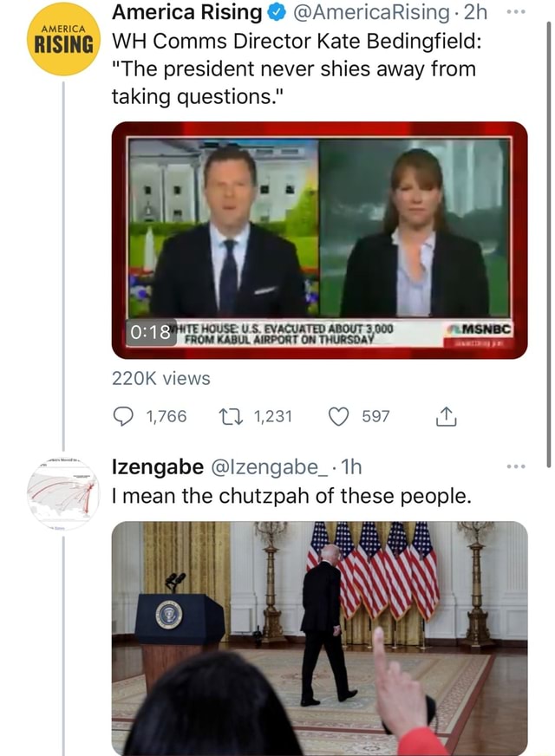The image size is (555, 756).
Task: Open America Rising tweet more options
Action: tap(514, 15)
